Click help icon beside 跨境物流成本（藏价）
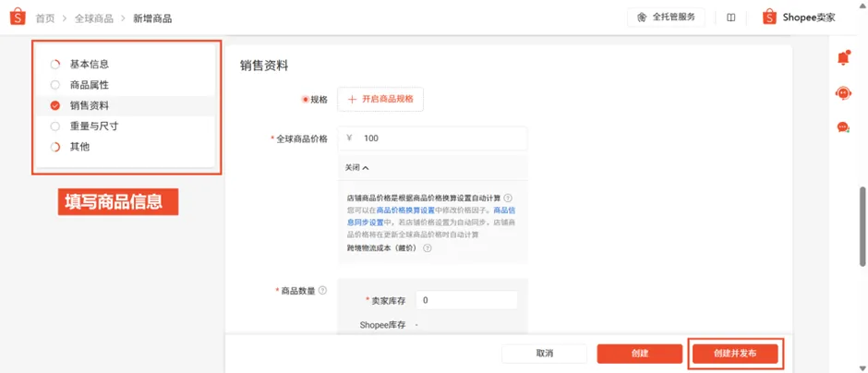 (x=427, y=248)
